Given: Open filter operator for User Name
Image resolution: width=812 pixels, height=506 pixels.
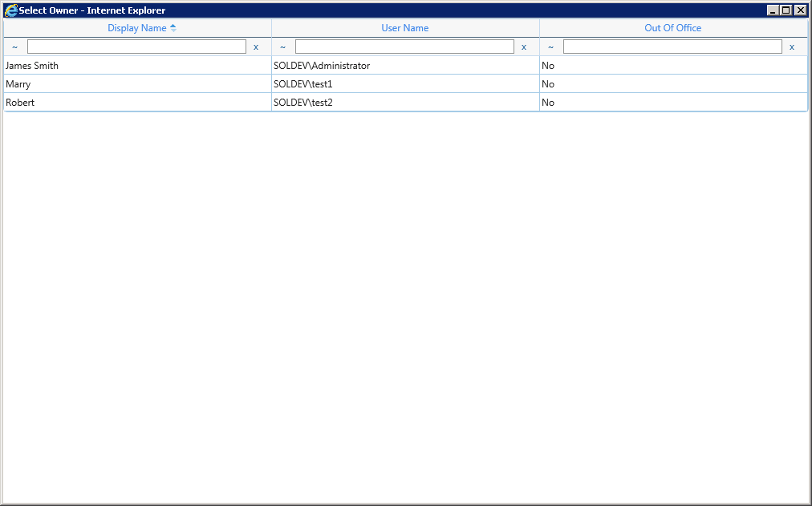Looking at the screenshot, I should pos(282,47).
